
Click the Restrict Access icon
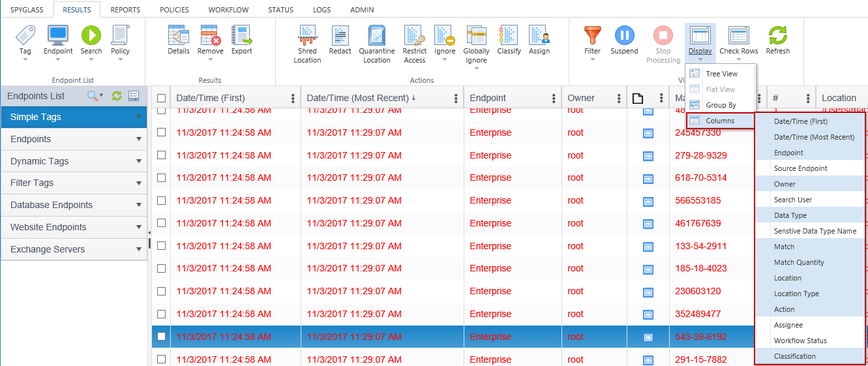coord(414,35)
